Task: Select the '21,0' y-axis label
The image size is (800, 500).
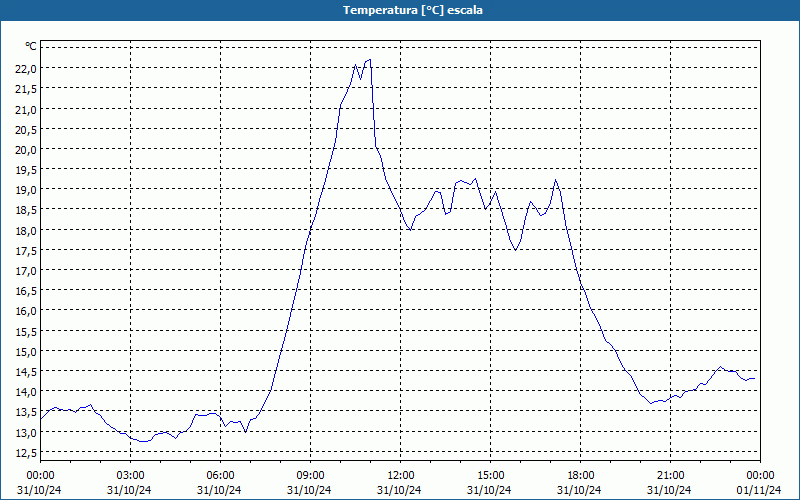Action: (x=26, y=109)
